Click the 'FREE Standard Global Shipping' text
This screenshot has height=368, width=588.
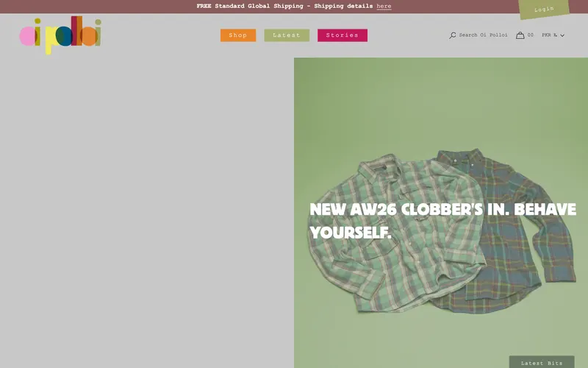tap(250, 7)
